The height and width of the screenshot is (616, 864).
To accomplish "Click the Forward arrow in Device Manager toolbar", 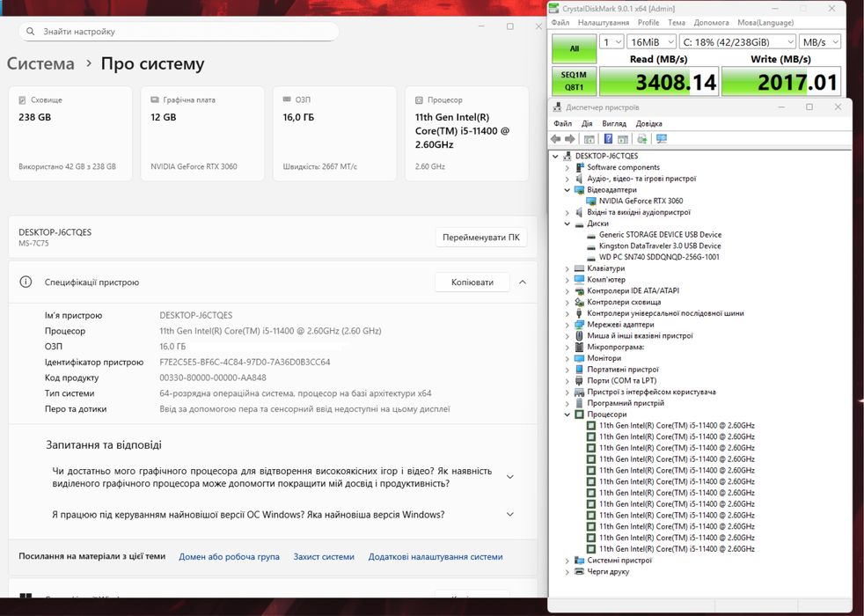I will click(570, 139).
